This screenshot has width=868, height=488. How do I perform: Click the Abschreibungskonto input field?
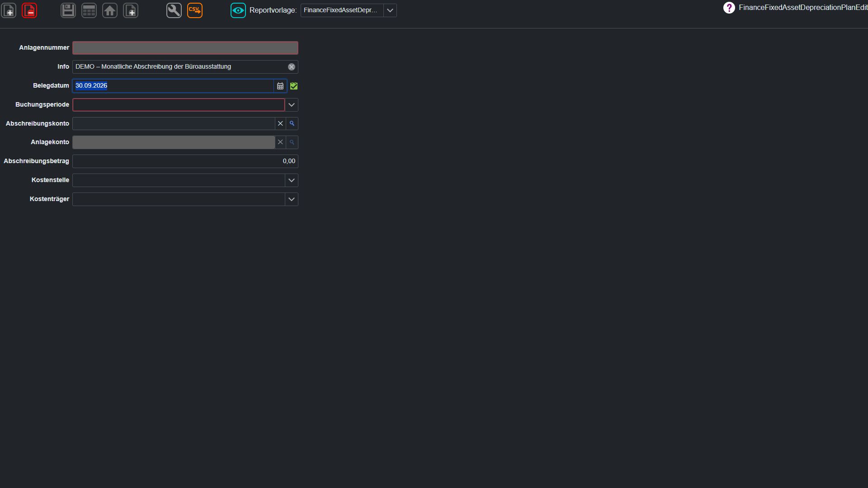pyautogui.click(x=174, y=123)
